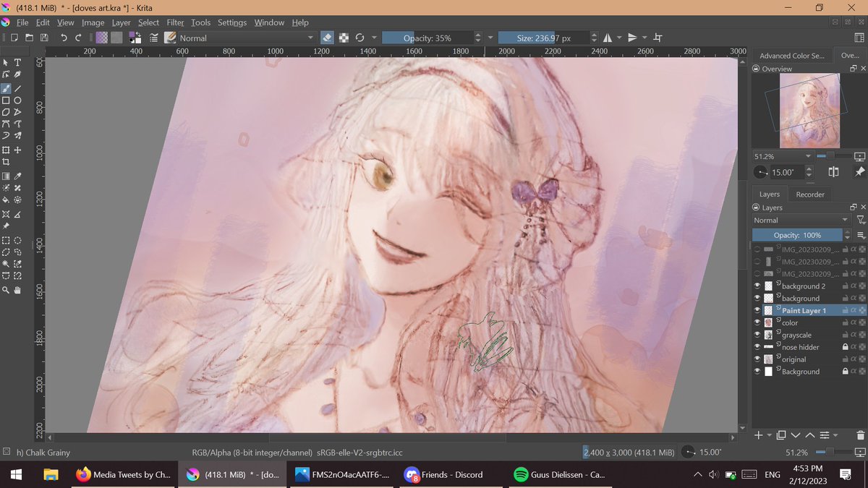The height and width of the screenshot is (488, 868).
Task: Toggle Preserve Alpha in the toolbar
Action: point(344,38)
